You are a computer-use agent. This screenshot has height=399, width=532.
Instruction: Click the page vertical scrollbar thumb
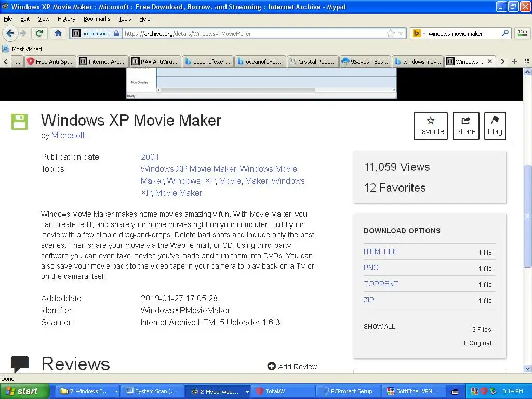527,216
